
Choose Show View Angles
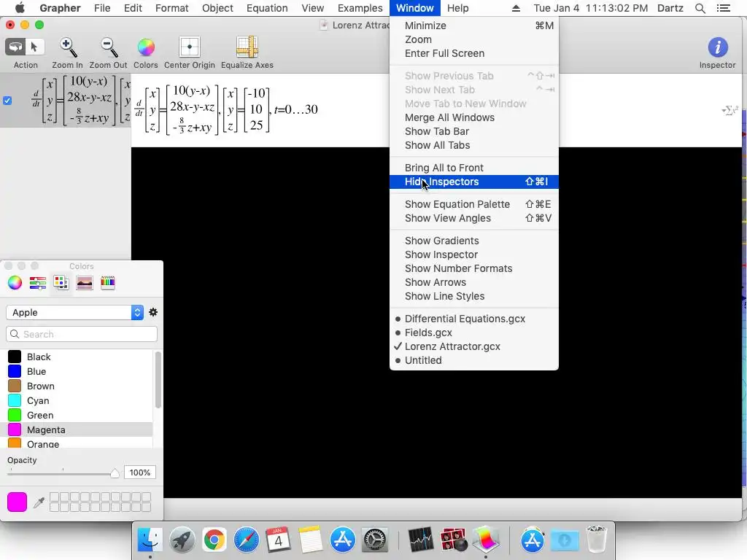[x=474, y=218]
